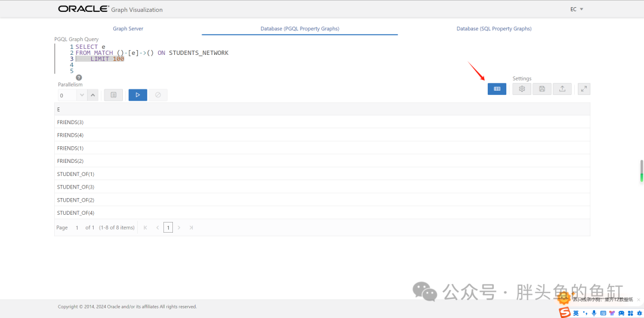Image resolution: width=644 pixels, height=318 pixels.
Task: Click the document/list icon beside Parallelism
Action: (x=113, y=95)
